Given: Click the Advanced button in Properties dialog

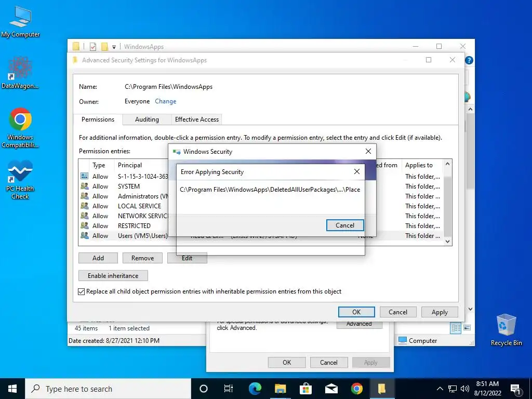Looking at the screenshot, I should tap(360, 324).
